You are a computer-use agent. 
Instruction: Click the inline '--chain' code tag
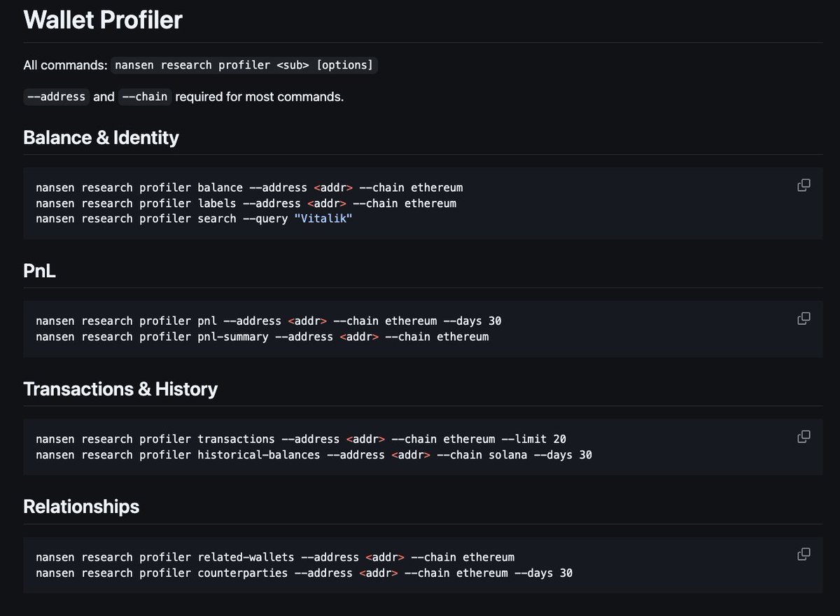[x=145, y=97]
